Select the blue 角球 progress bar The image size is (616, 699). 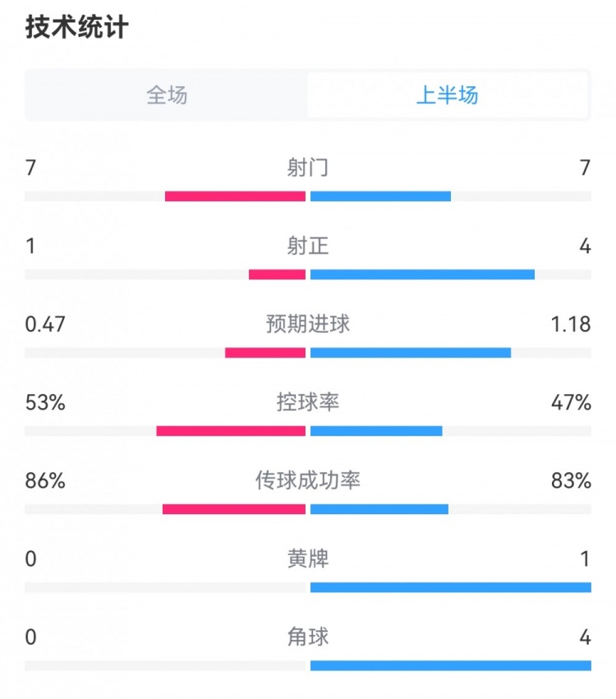tap(450, 665)
